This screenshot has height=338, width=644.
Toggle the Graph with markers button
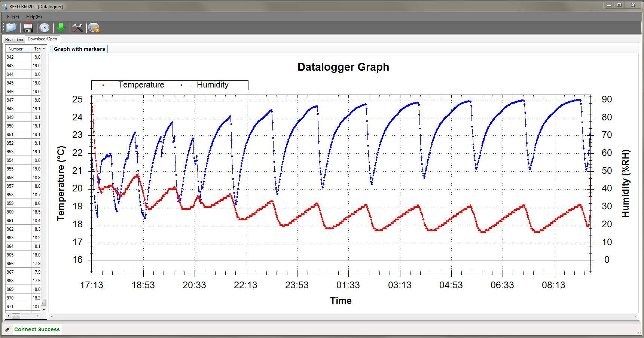[x=79, y=49]
